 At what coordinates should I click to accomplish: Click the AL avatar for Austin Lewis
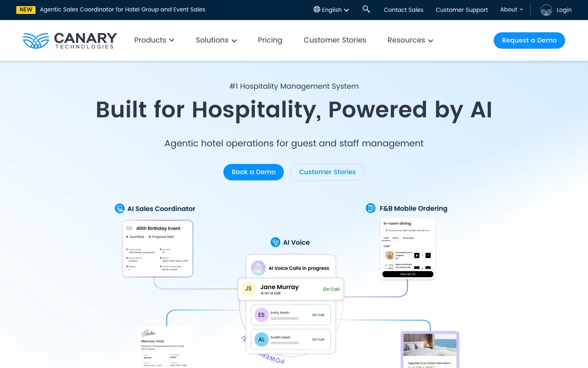(261, 339)
